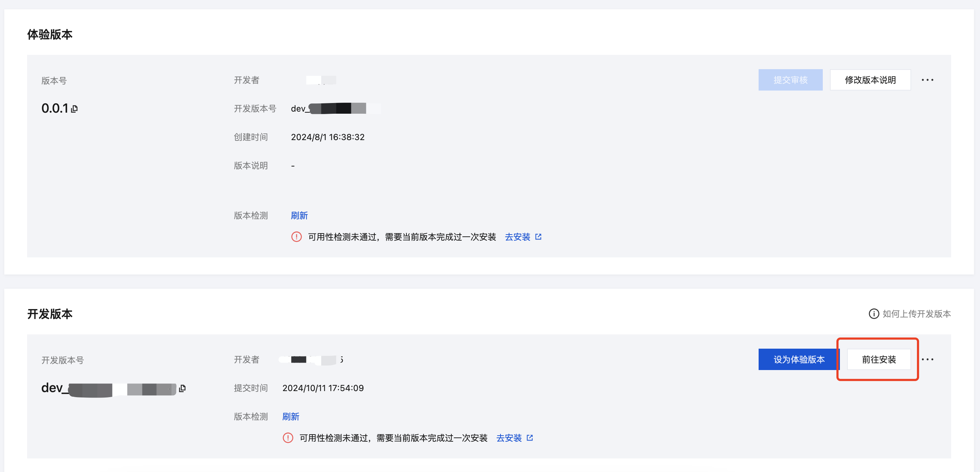Click the 0.0.1 version number text

[55, 108]
